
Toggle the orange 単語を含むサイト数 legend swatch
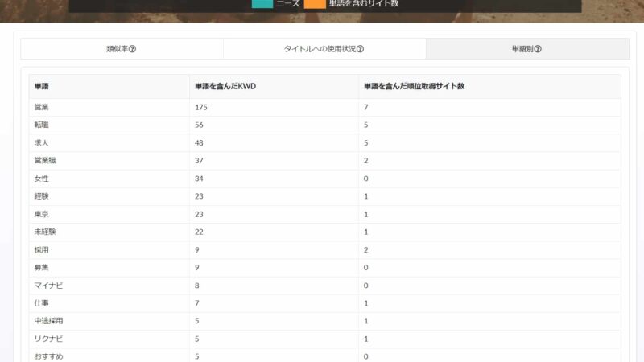[x=315, y=3]
